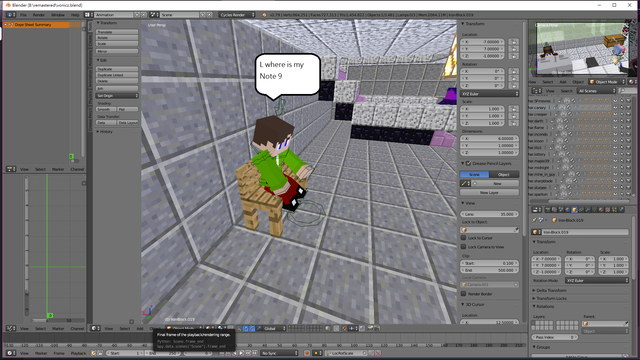Enable the Grease Pencil Layers checkbox
This screenshot has height=360, width=640.
coord(469,163)
